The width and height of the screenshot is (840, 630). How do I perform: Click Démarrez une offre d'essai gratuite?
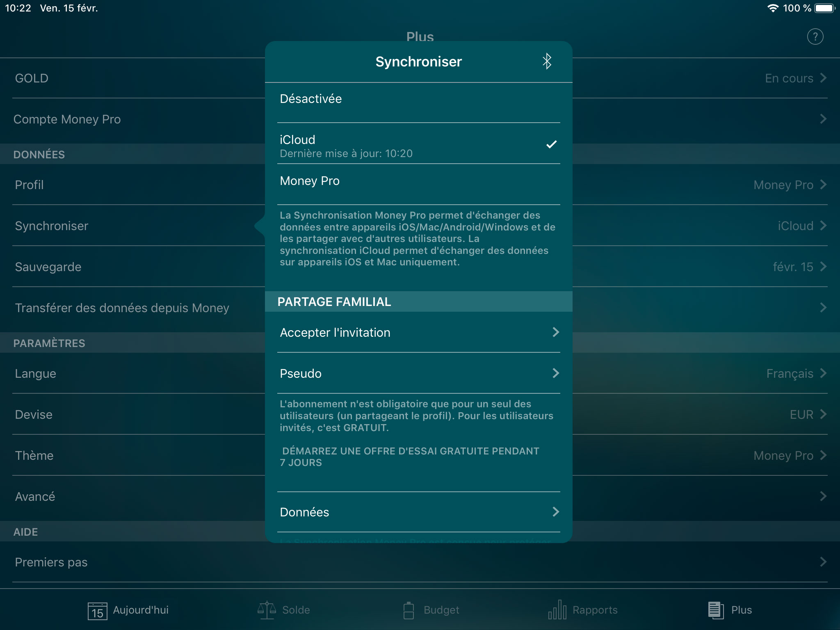point(408,457)
